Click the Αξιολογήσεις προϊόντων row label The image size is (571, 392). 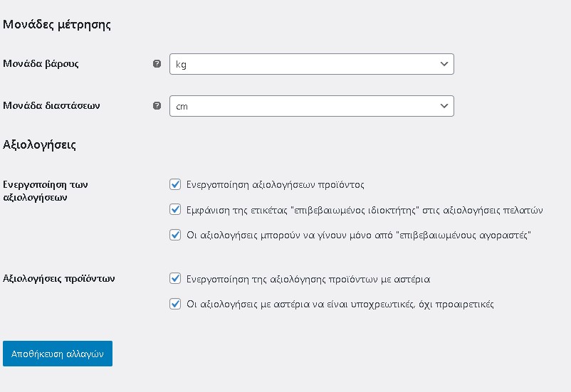tap(59, 278)
